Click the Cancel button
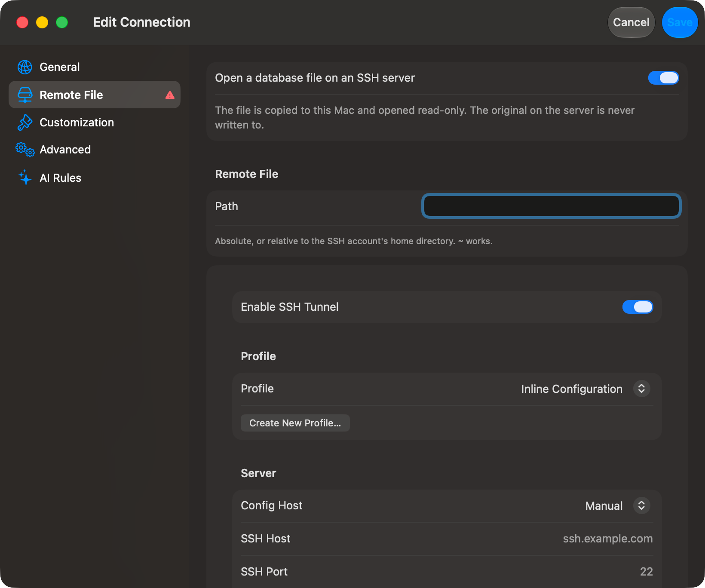The height and width of the screenshot is (588, 705). (x=631, y=22)
